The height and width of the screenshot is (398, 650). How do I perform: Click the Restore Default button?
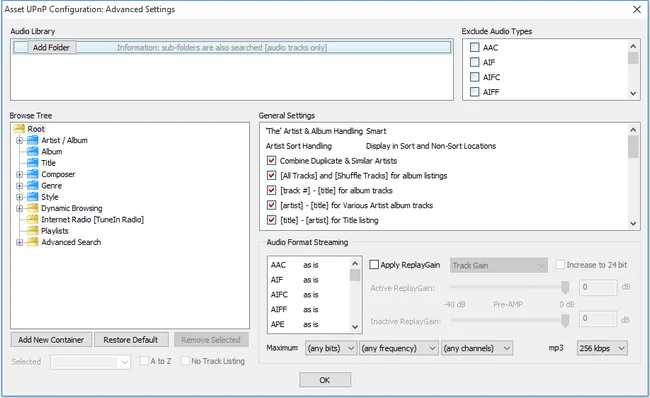coord(131,340)
